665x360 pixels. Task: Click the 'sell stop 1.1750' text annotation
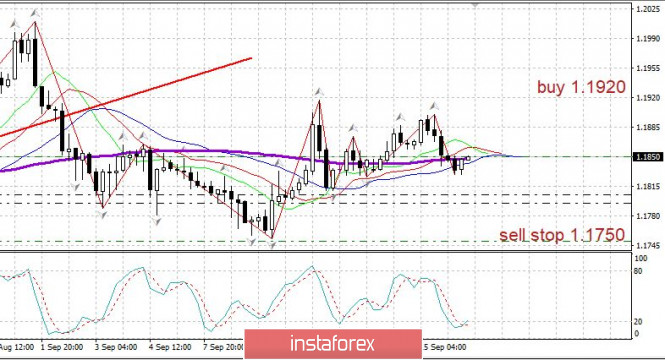pos(562,234)
